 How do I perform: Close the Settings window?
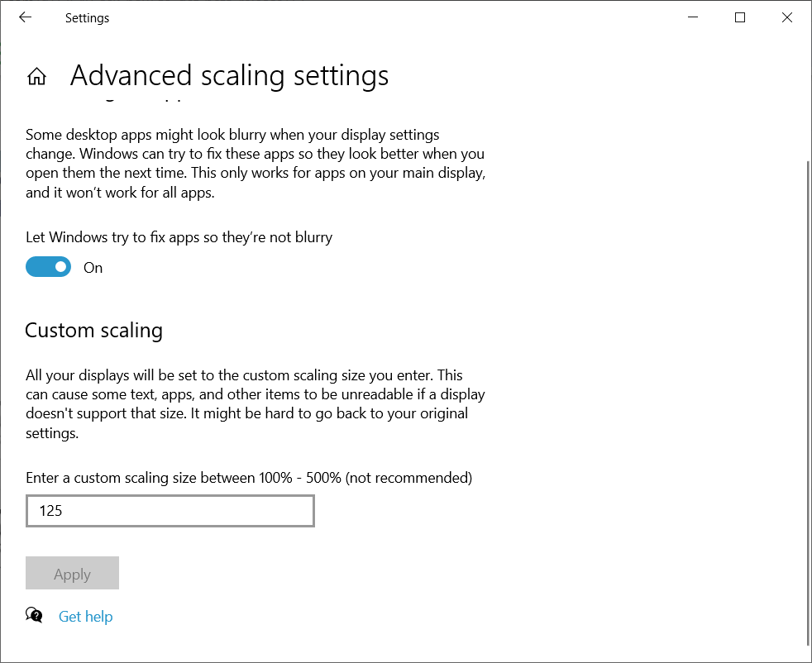[x=787, y=17]
